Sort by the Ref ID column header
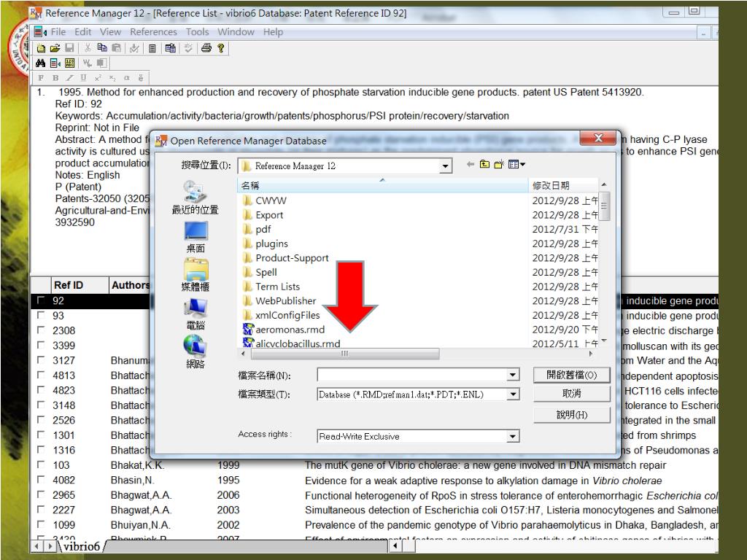Viewport: 747px width, 560px height. tap(79, 285)
